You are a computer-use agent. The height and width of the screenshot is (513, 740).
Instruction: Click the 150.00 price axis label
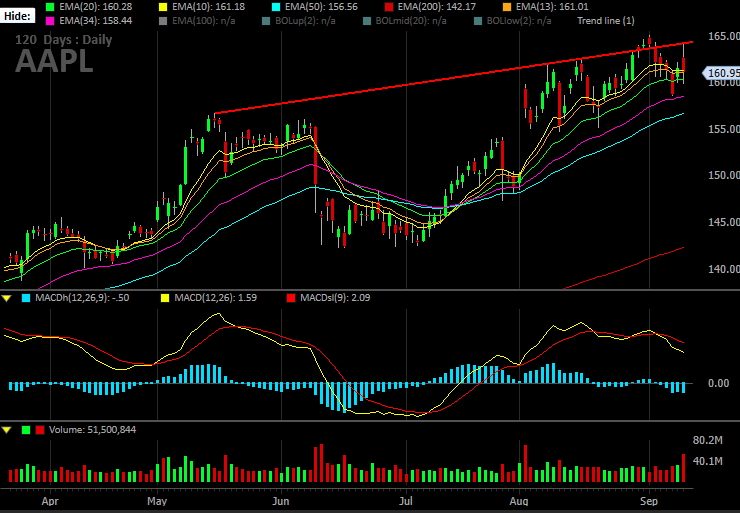tap(724, 175)
